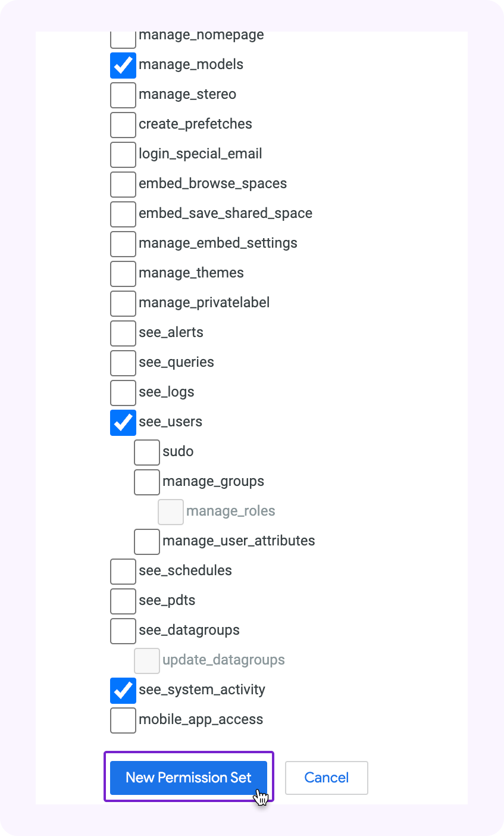Enable the see_logs checkbox
Screen dimensions: 504x836
click(123, 392)
